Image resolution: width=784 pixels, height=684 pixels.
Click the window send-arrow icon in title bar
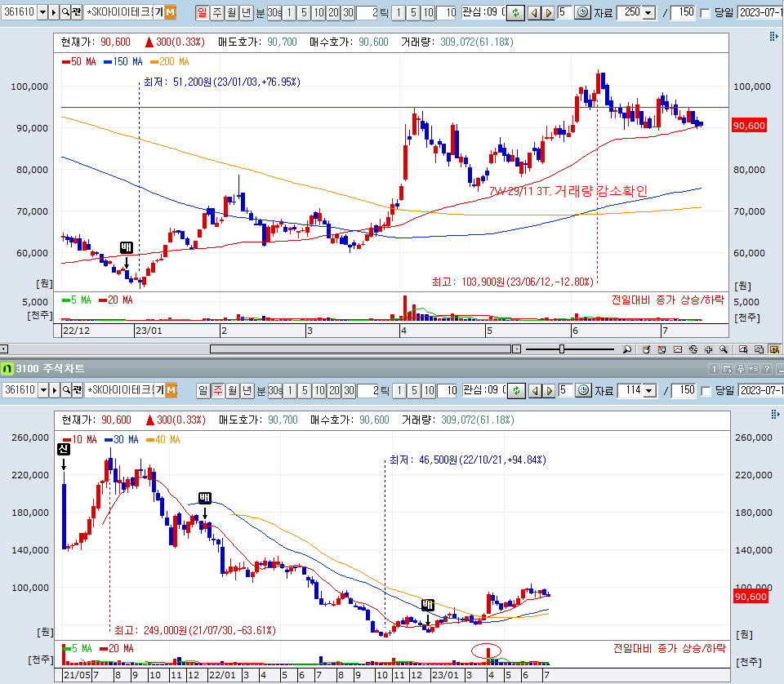click(728, 369)
